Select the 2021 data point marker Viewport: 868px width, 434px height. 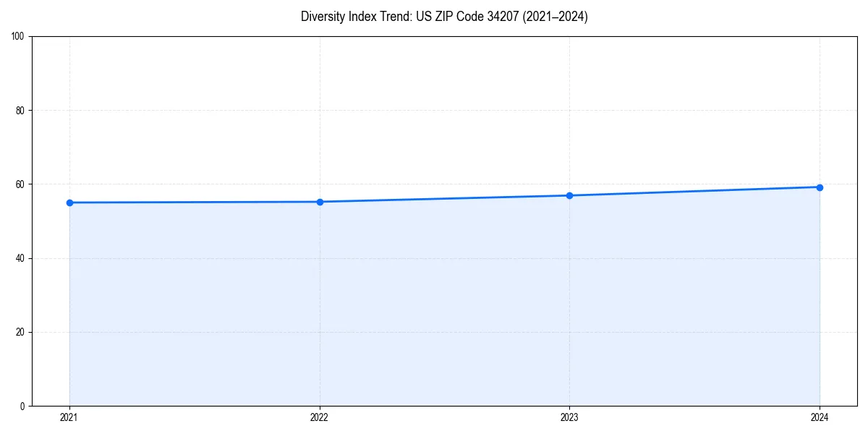[69, 202]
